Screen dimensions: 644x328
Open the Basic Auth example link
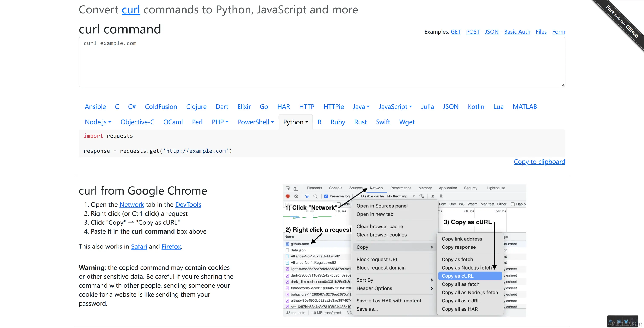click(517, 32)
